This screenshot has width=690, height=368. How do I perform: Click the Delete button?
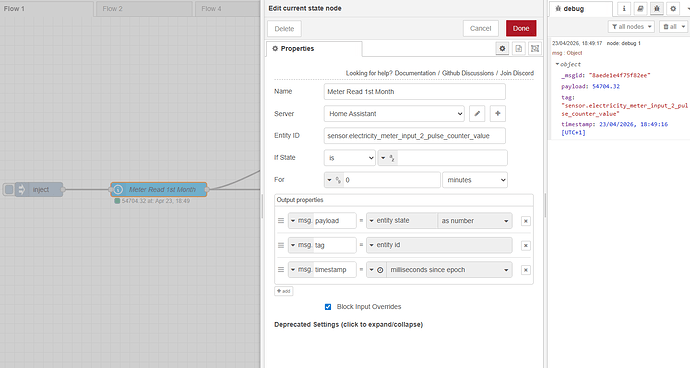pyautogui.click(x=284, y=29)
